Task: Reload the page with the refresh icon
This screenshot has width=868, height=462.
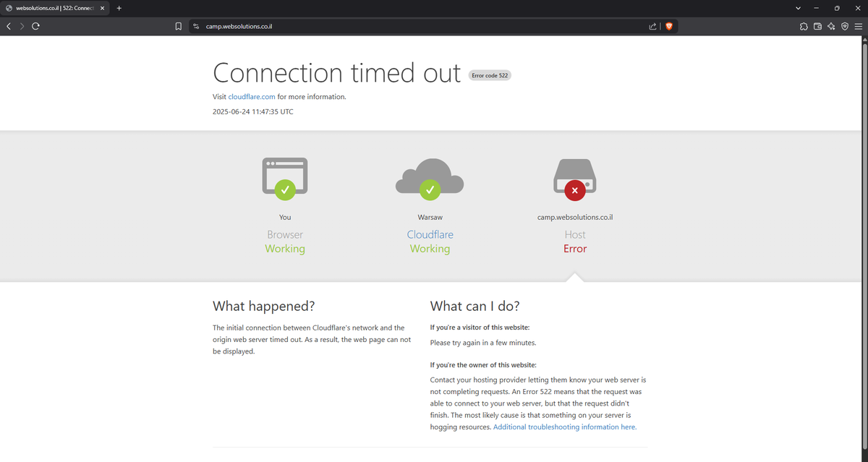Action: pyautogui.click(x=35, y=26)
